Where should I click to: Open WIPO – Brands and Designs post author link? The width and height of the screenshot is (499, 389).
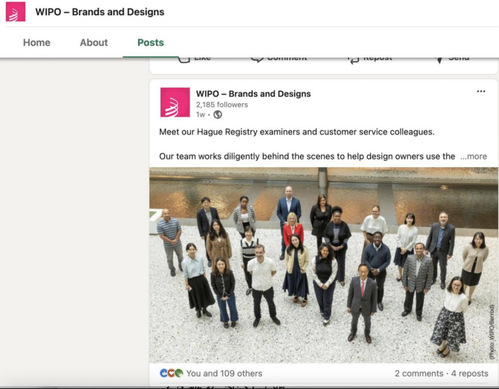(x=253, y=94)
